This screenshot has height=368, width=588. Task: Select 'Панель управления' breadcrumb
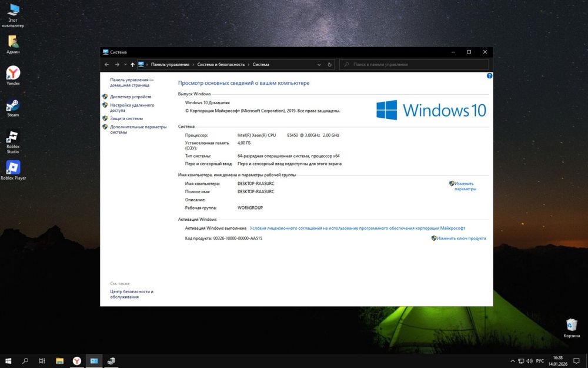171,65
